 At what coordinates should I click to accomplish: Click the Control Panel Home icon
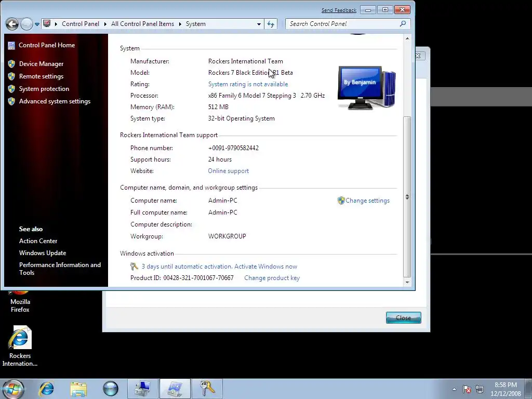point(11,45)
